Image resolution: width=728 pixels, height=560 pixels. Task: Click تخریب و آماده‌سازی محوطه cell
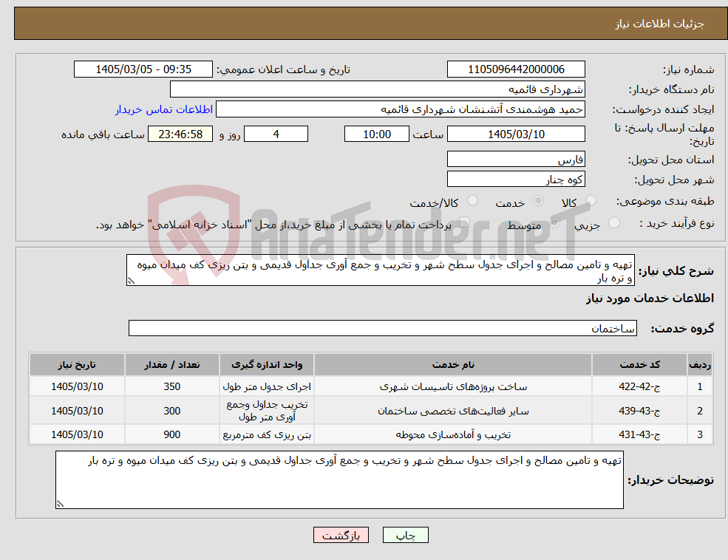[453, 434]
